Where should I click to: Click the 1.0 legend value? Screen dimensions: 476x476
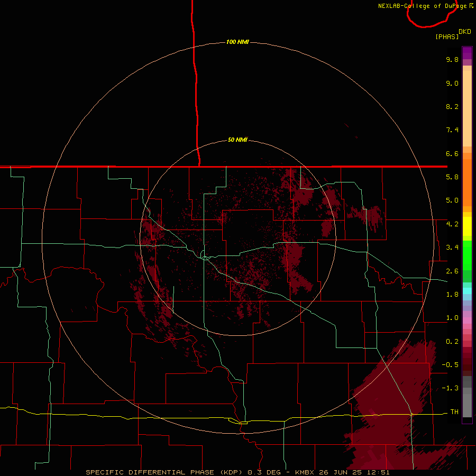[x=452, y=318]
